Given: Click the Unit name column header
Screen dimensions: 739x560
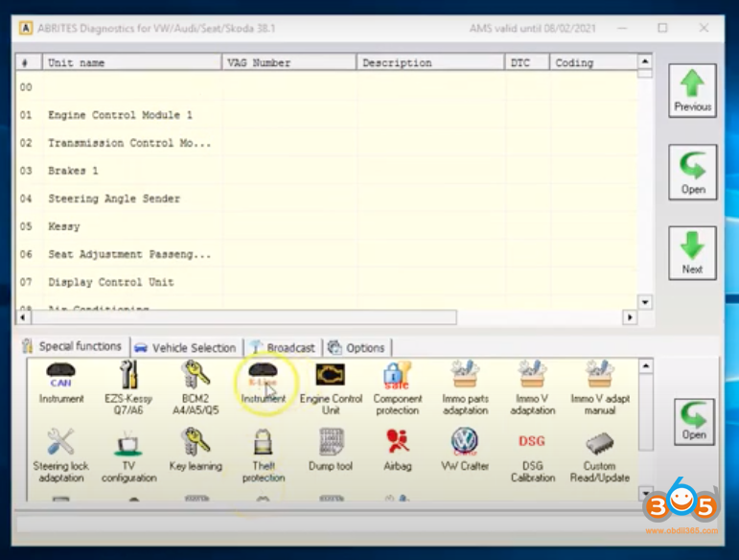Looking at the screenshot, I should pyautogui.click(x=132, y=62).
